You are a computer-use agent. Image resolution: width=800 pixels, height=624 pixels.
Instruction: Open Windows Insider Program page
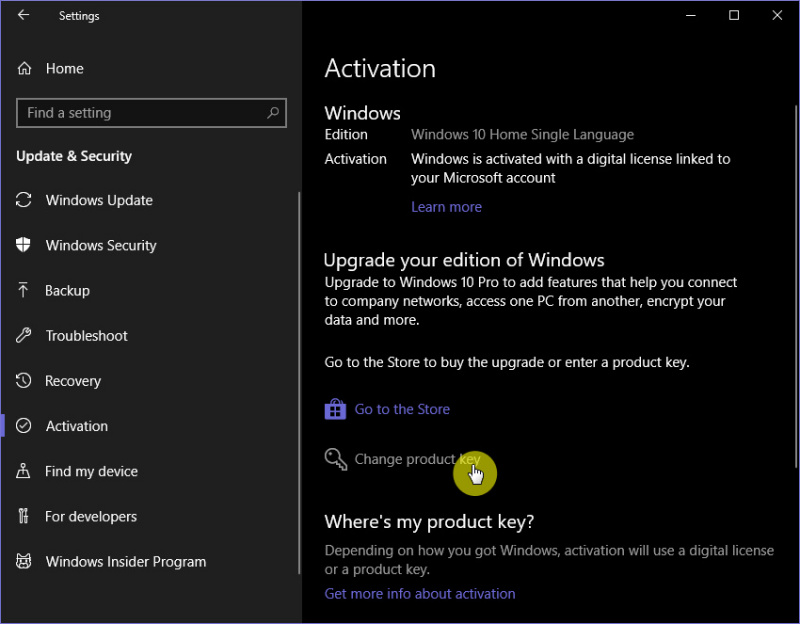[x=126, y=561]
